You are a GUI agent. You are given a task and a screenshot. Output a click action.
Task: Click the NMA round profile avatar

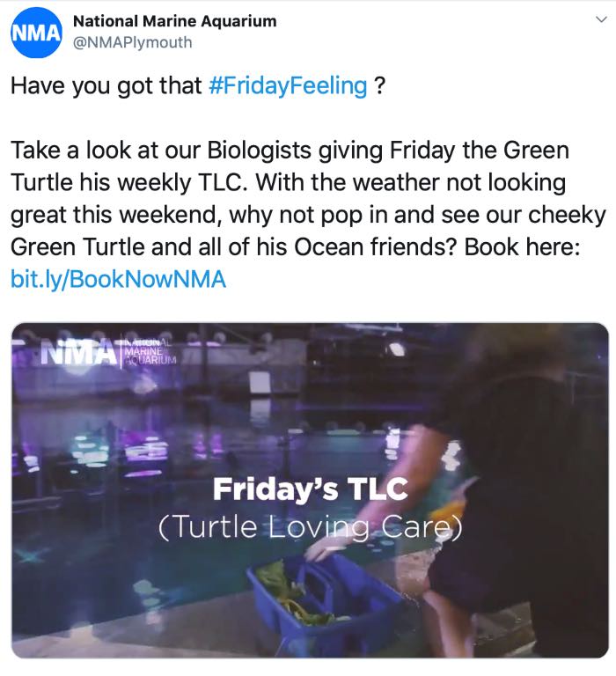point(35,33)
